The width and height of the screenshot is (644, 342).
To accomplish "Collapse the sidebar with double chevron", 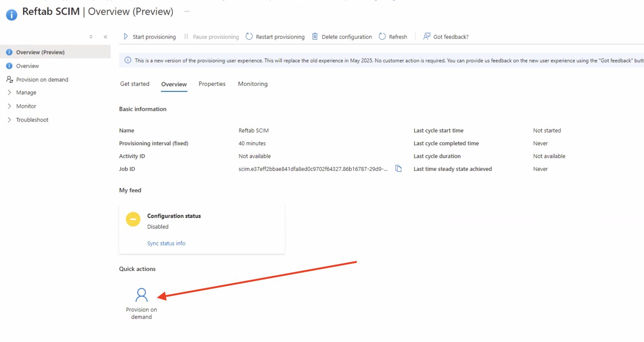I will tap(105, 37).
